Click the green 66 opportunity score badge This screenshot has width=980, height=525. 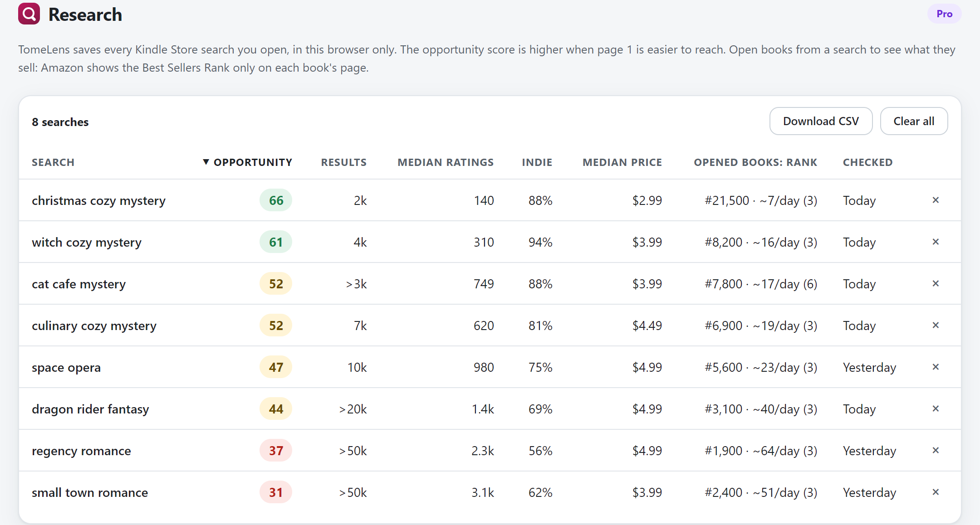[276, 200]
